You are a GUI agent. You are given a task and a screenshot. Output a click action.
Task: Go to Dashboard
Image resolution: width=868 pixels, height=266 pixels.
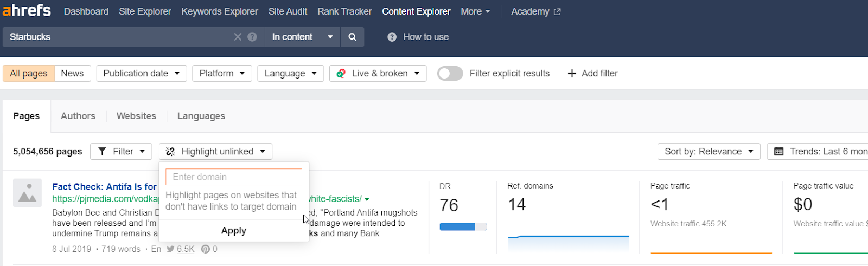point(86,11)
